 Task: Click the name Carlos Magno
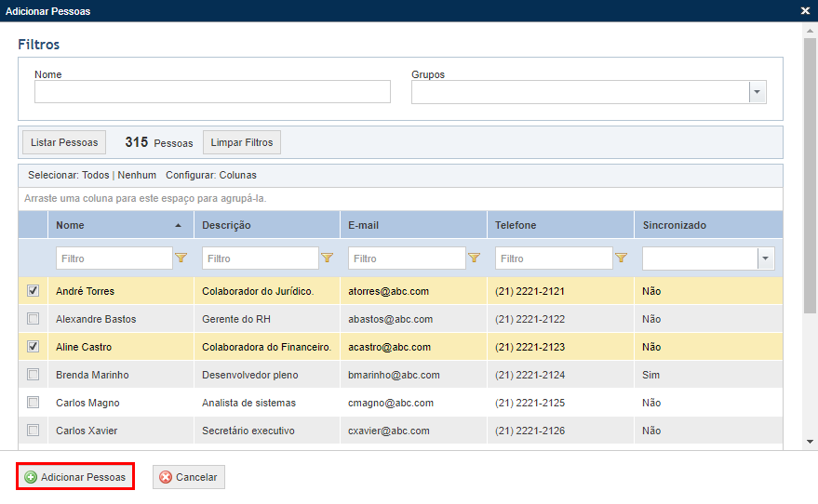(87, 403)
